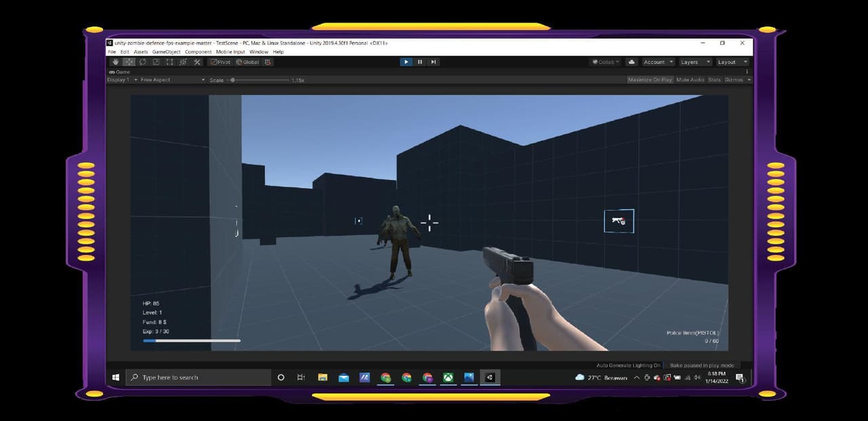Select the Rect tool

coord(169,62)
